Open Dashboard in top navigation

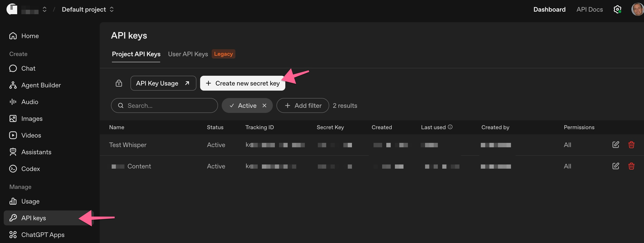click(x=549, y=10)
